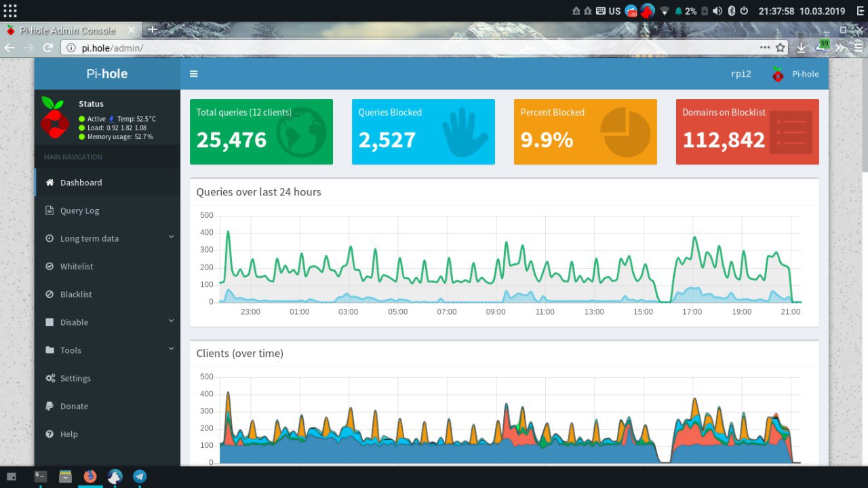Click the Bluetooth tray icon
This screenshot has height=488, width=868.
tap(732, 11)
